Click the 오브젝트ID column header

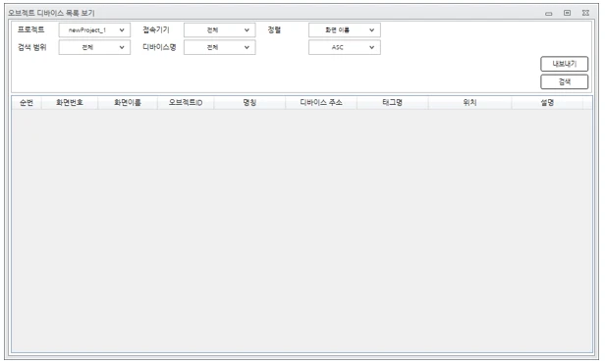(186, 103)
